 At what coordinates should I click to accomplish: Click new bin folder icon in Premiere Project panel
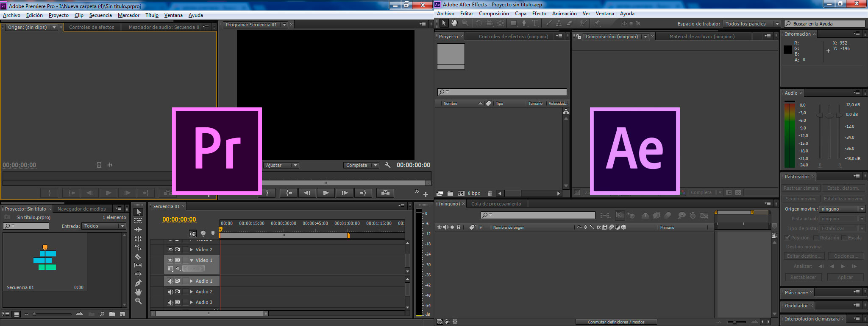pyautogui.click(x=112, y=314)
